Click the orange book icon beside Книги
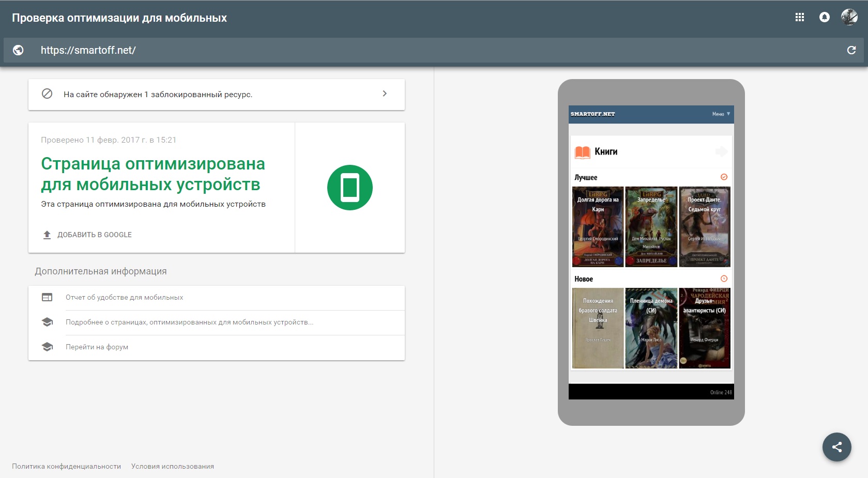The height and width of the screenshot is (478, 868). 582,152
